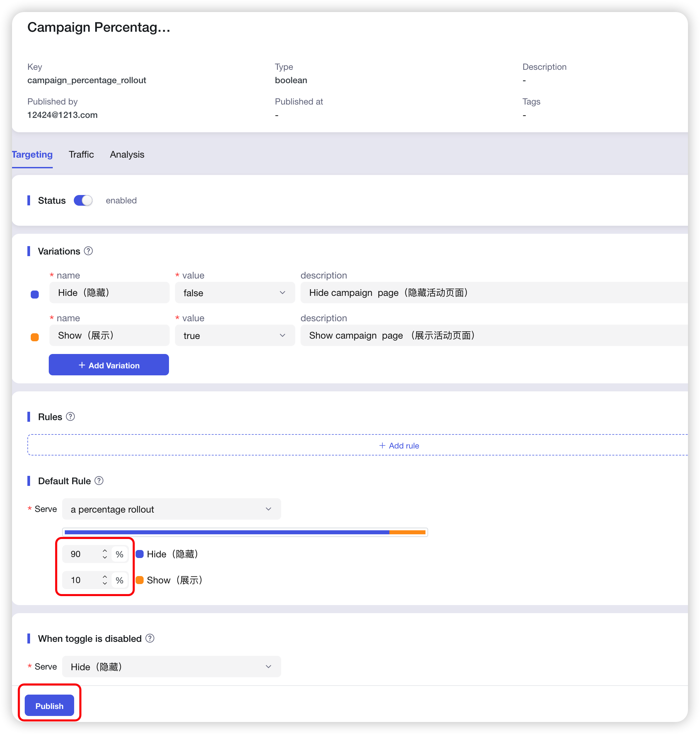700x734 pixels.
Task: Click the percentage rollout progress bar
Action: click(x=245, y=532)
